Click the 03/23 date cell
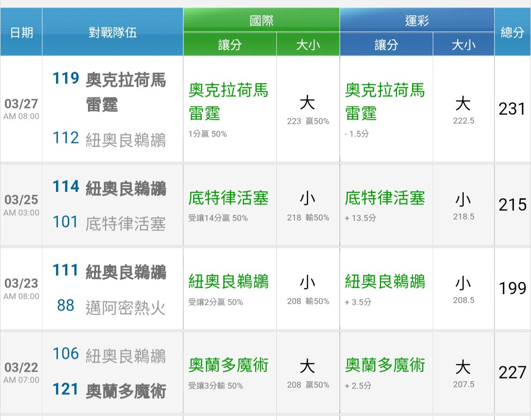The width and height of the screenshot is (531, 420). coord(21,289)
